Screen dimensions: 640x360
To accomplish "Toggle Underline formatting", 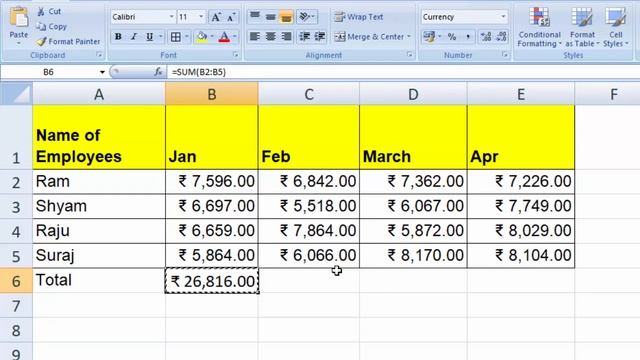I will point(149,37).
